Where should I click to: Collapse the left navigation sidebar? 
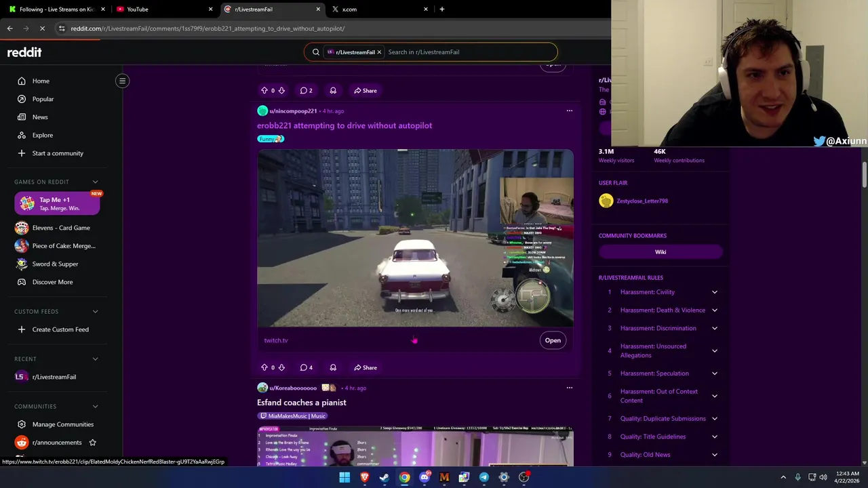(x=122, y=81)
